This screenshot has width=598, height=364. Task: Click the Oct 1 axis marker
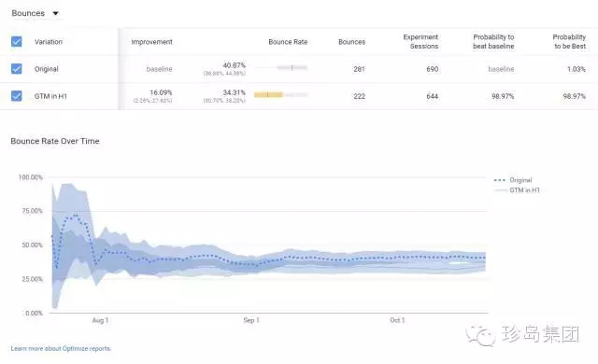[397, 320]
